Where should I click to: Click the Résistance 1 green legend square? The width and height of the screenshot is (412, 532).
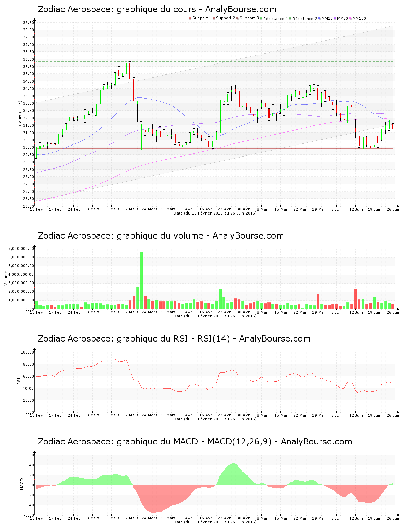261,18
